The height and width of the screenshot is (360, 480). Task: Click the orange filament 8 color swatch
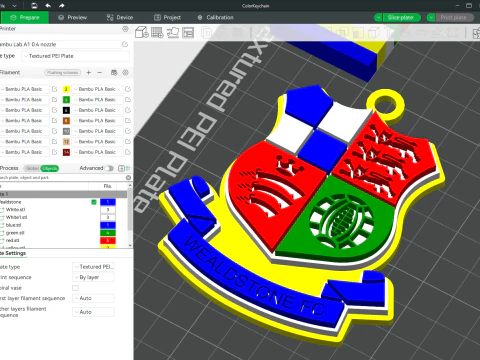66,121
